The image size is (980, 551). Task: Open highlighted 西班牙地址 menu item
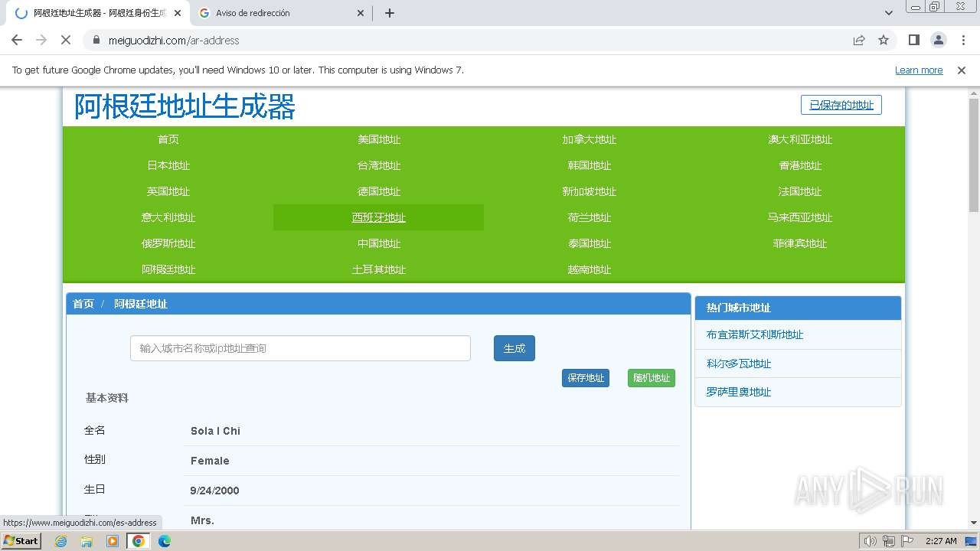click(x=379, y=217)
